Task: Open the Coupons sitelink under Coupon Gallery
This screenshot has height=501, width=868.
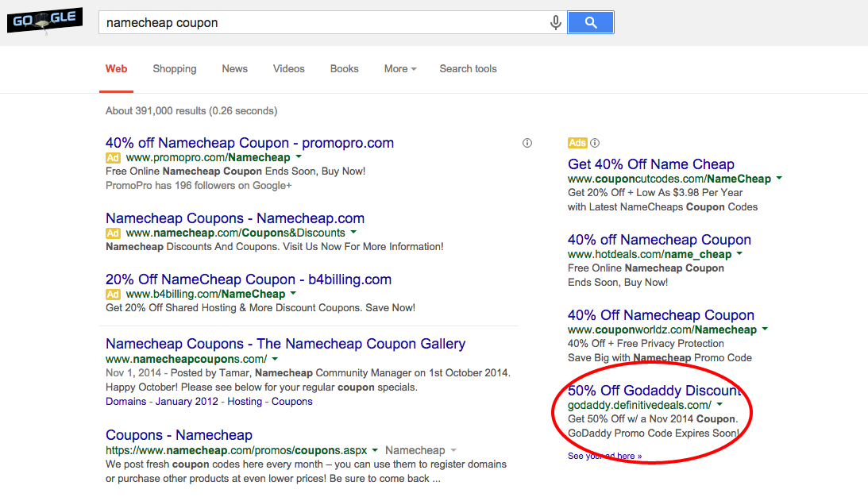Action: 291,401
